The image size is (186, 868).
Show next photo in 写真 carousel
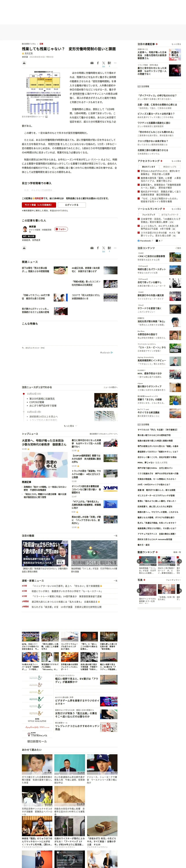click(180, 591)
